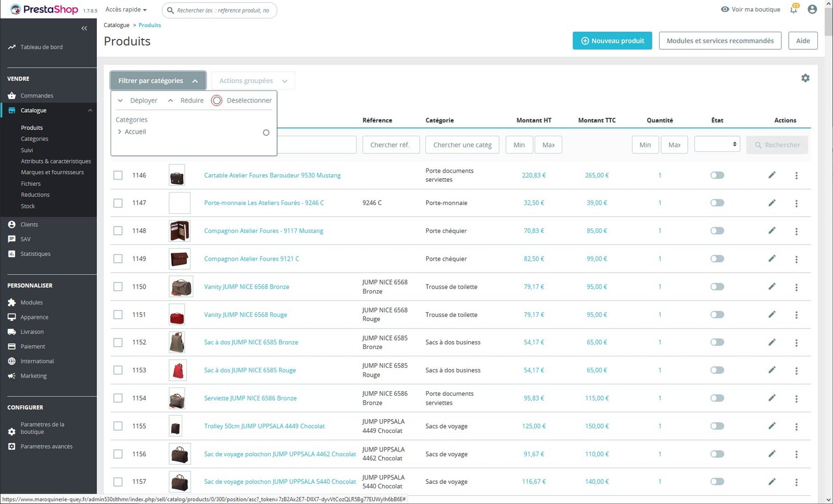Check the checkbox for product 1148
This screenshot has width=833, height=504.
point(118,231)
